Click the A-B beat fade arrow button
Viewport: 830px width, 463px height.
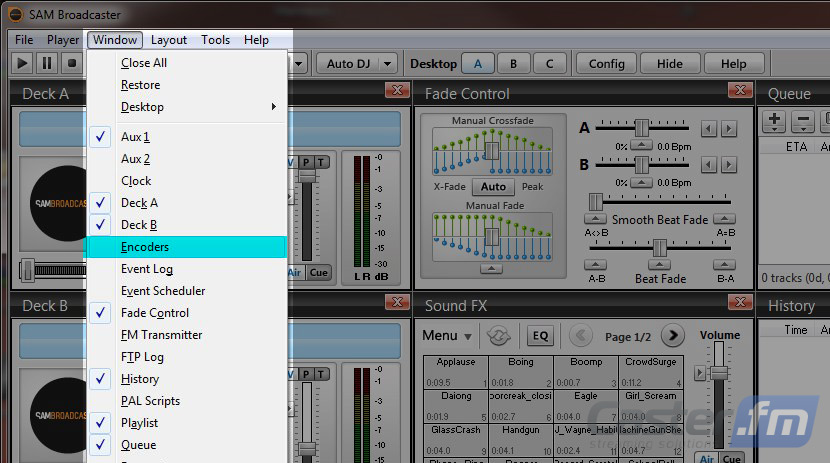pyautogui.click(x=596, y=265)
